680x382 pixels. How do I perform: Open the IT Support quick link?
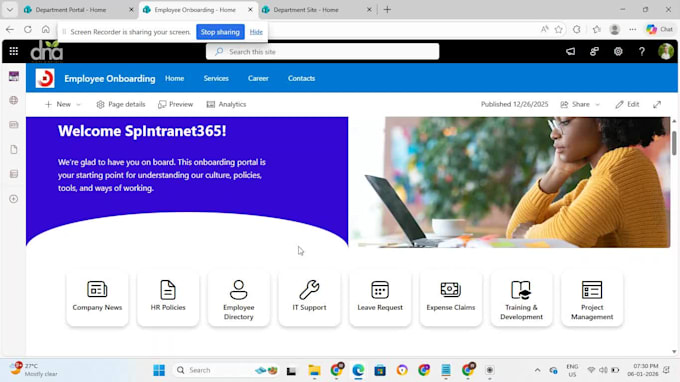tap(309, 299)
